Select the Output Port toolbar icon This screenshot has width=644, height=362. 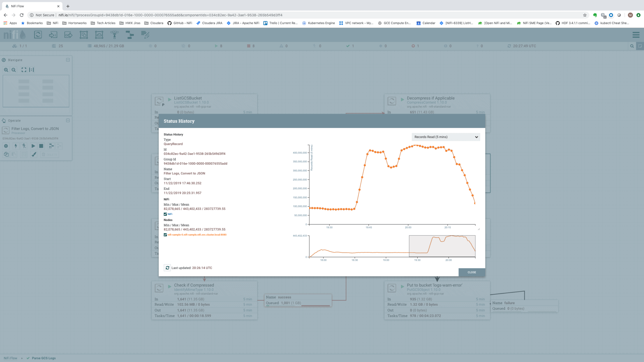[68, 35]
